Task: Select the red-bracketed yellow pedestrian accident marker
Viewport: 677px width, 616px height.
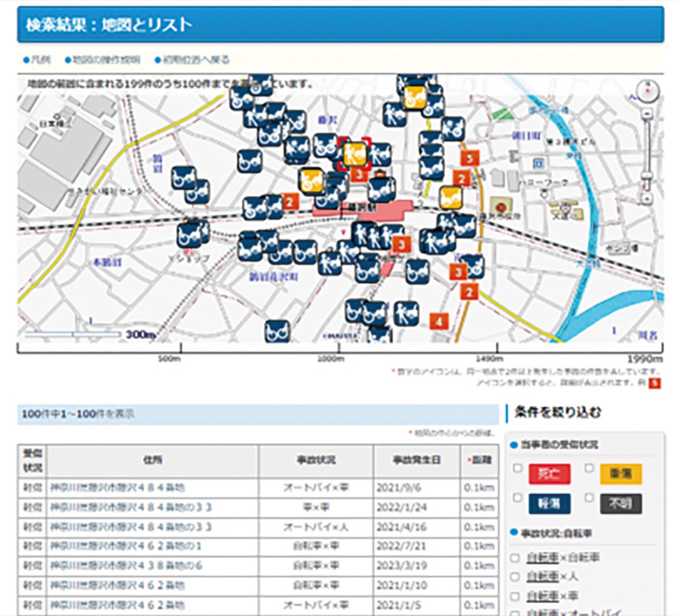Action: [355, 153]
